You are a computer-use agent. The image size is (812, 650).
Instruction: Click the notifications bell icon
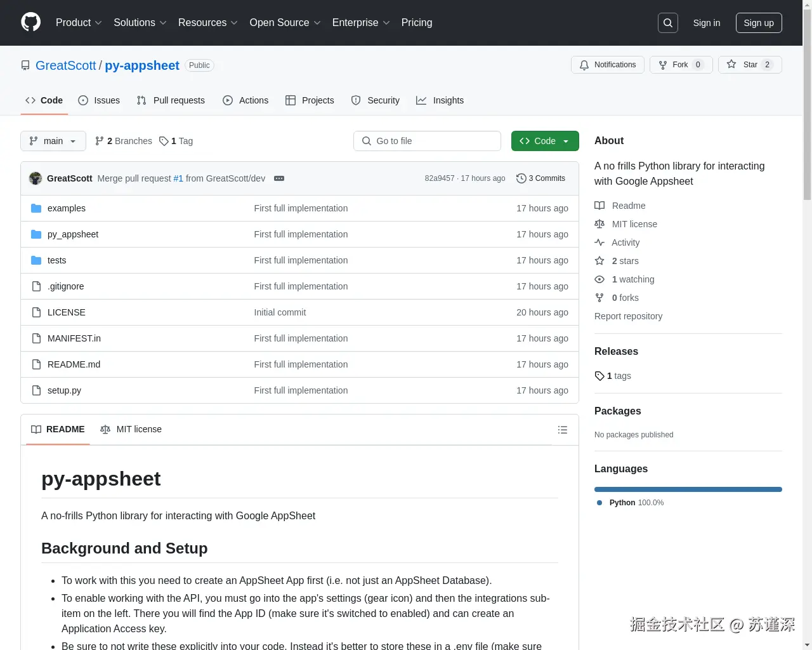[584, 65]
